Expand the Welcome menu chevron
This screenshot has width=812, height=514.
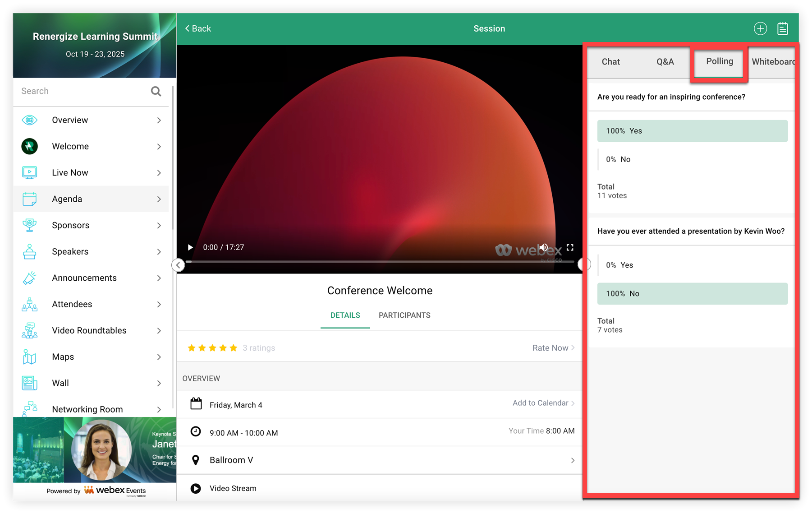159,146
